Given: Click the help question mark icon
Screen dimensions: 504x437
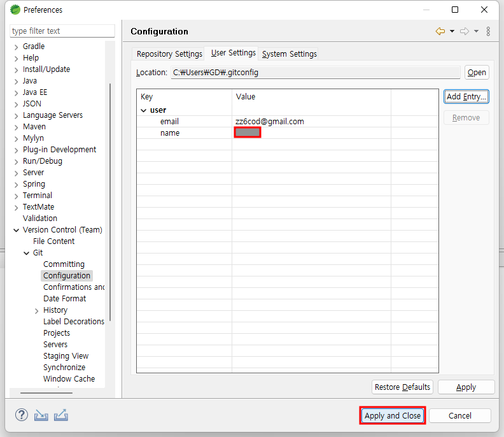Looking at the screenshot, I should 22,415.
